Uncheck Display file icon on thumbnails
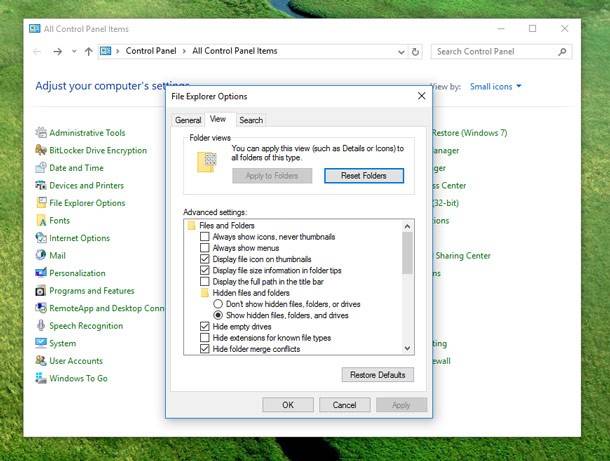610x461 pixels. coord(205,259)
